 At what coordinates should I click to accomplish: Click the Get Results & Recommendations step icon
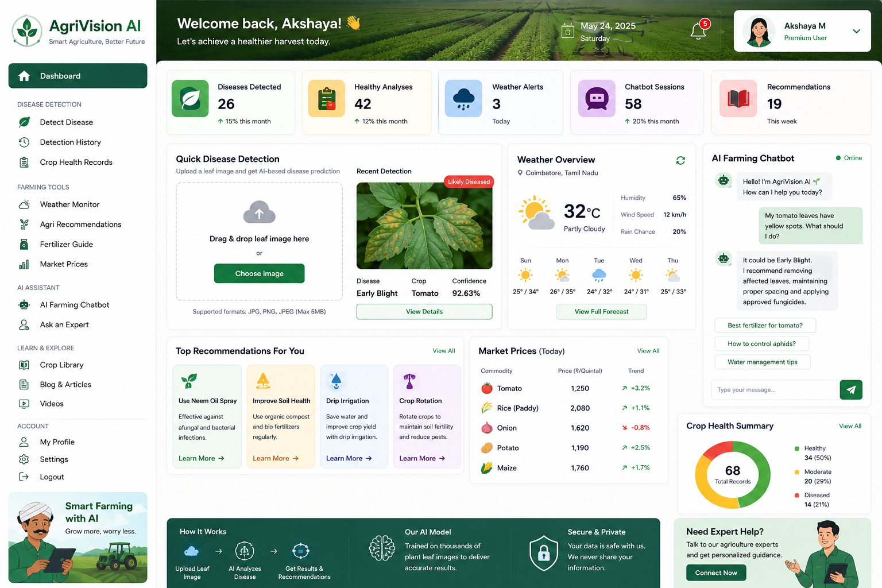(x=301, y=551)
